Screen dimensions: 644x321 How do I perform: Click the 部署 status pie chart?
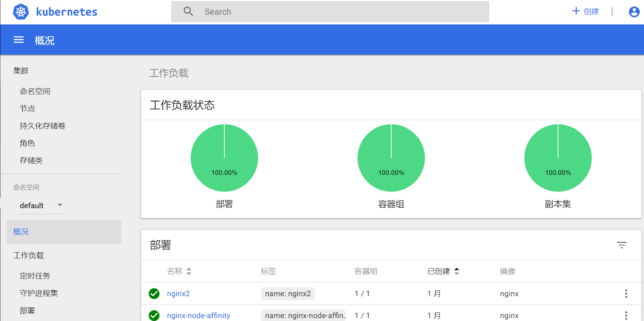tap(224, 158)
